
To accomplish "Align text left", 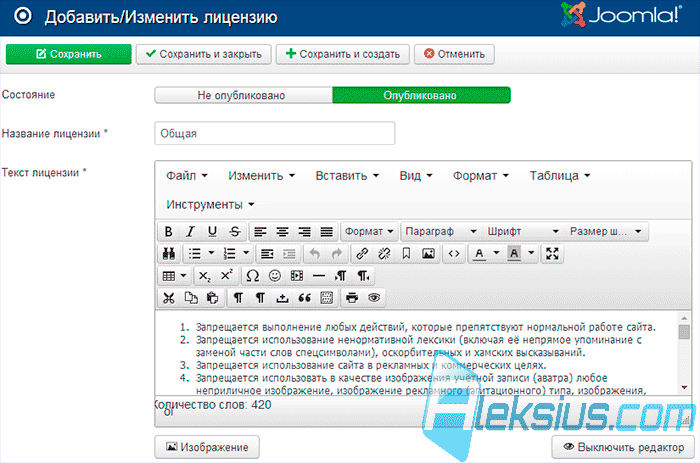I will click(260, 231).
